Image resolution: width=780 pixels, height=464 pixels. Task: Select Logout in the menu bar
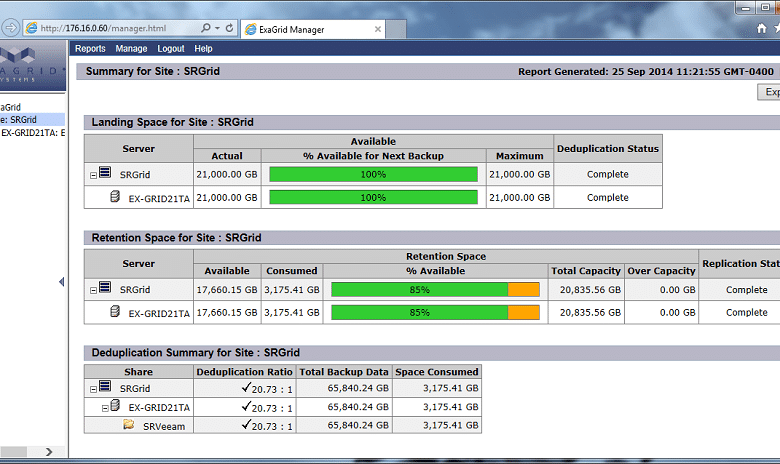click(171, 48)
